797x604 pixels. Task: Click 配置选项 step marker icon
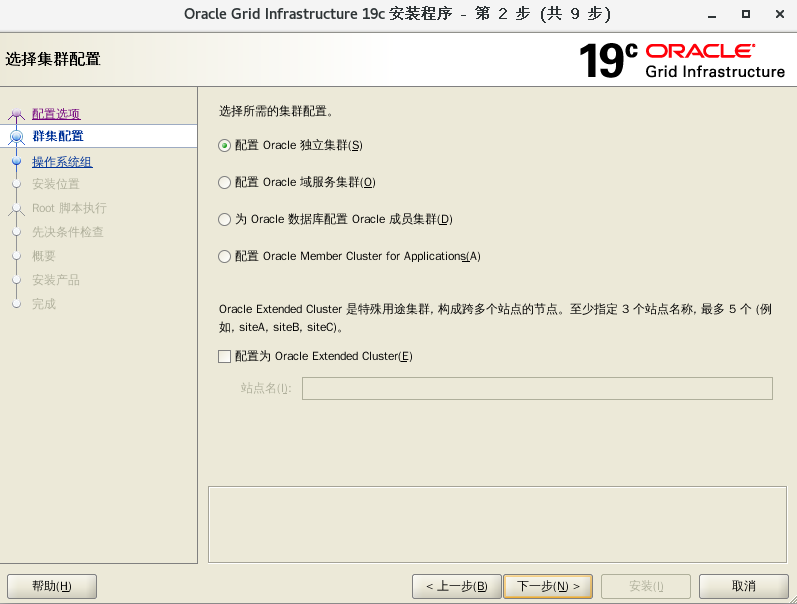pos(17,113)
